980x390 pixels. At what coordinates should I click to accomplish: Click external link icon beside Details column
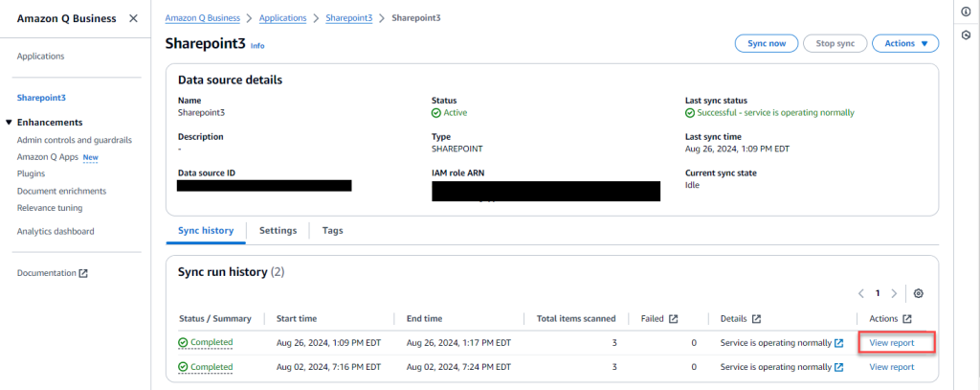(x=756, y=319)
